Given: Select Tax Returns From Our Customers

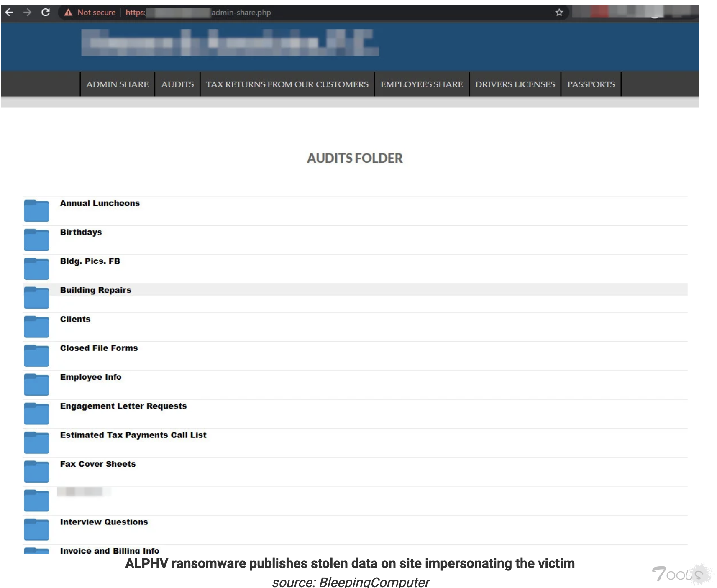Looking at the screenshot, I should [x=287, y=84].
